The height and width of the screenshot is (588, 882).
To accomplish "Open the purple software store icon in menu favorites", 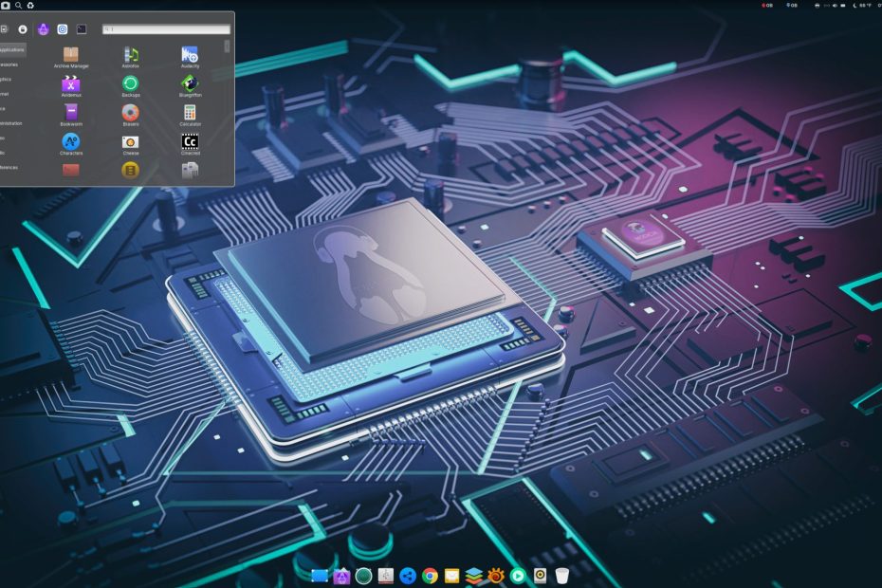I will point(44,29).
